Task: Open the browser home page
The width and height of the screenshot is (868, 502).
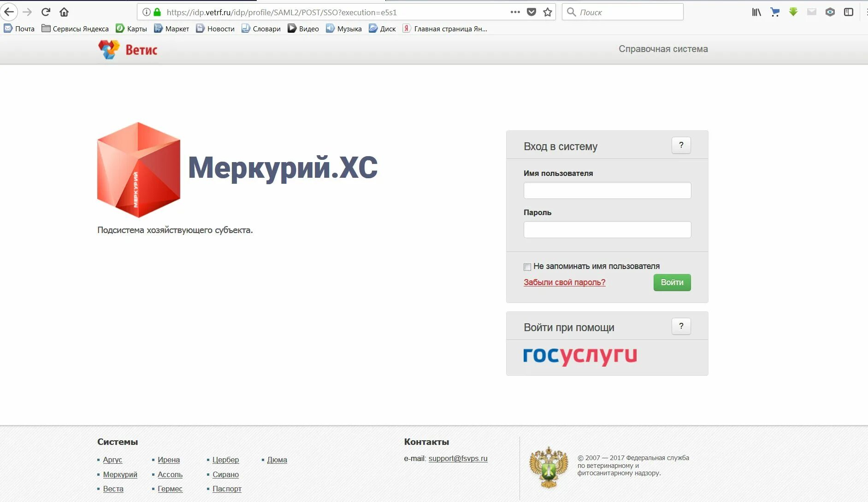Action: click(64, 12)
